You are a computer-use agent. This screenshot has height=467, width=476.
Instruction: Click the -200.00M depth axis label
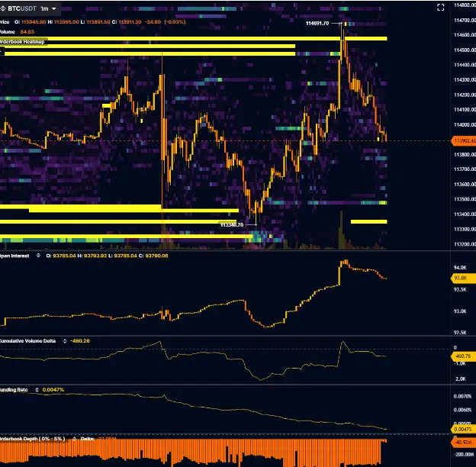(x=464, y=455)
